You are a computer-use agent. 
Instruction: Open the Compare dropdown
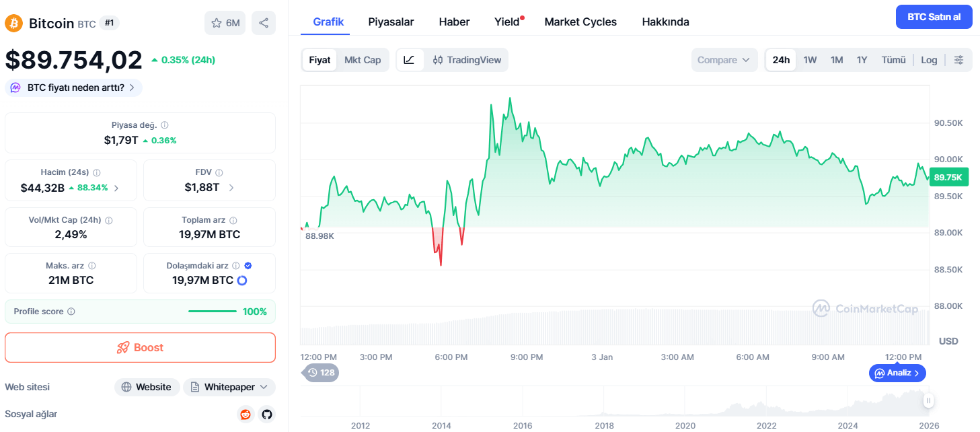[x=724, y=60]
